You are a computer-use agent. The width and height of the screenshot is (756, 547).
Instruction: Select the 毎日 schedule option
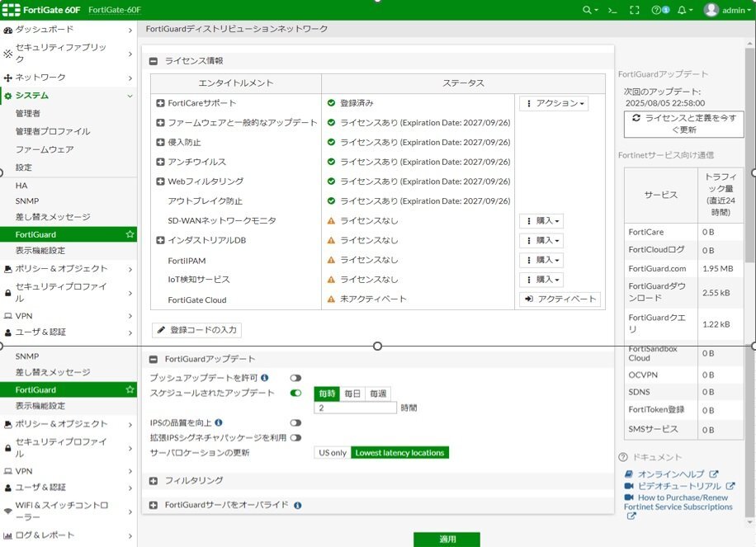pos(352,394)
